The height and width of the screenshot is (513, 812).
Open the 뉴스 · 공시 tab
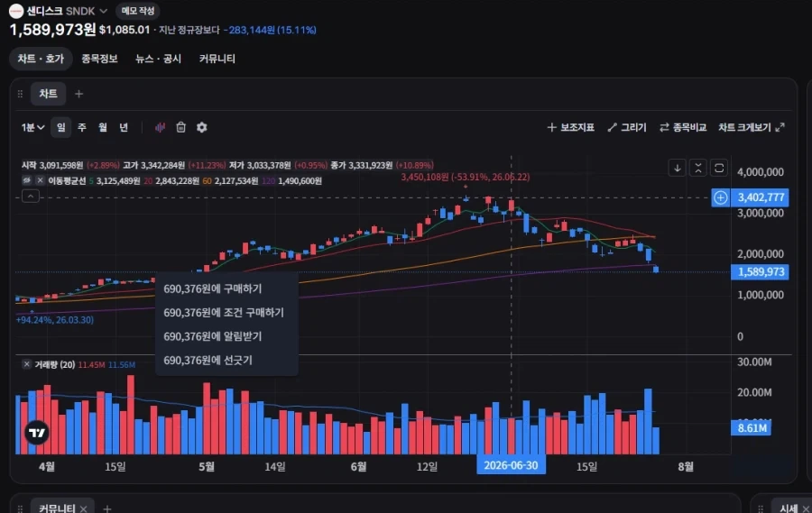158,59
